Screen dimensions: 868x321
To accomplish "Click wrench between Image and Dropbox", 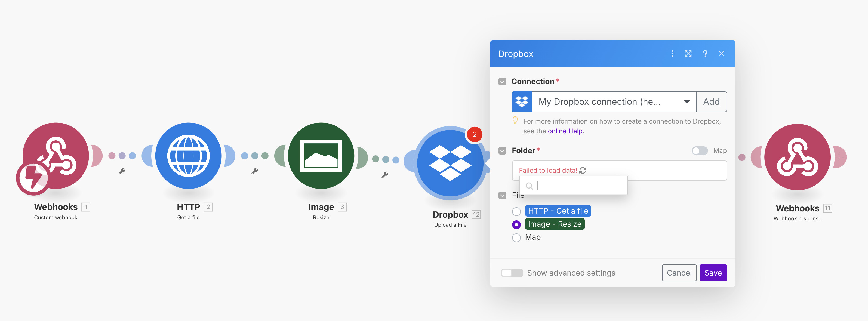I will 385,175.
